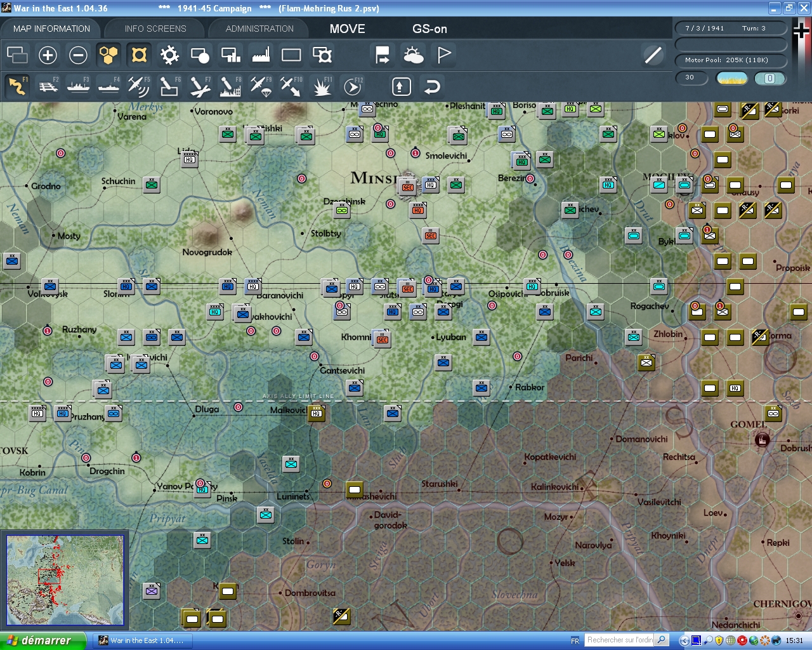Image resolution: width=812 pixels, height=650 pixels.
Task: Click the zoom in plus icon
Action: tap(48, 55)
